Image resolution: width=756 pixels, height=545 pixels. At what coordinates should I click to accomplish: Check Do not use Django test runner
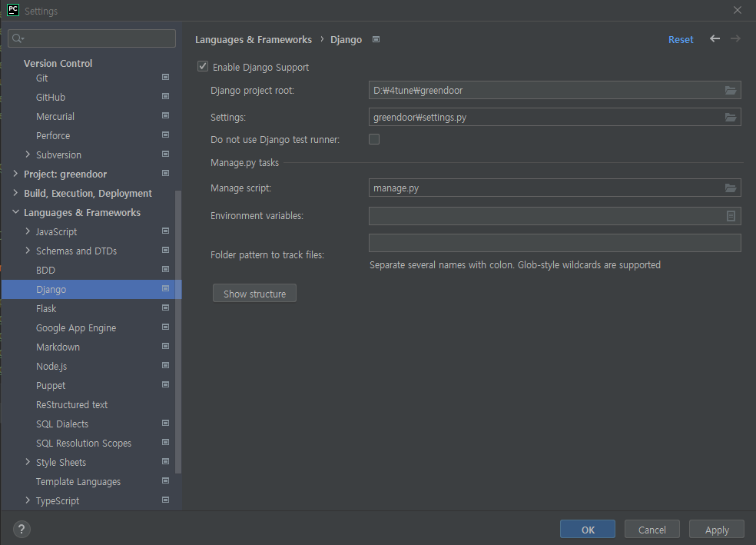[374, 139]
